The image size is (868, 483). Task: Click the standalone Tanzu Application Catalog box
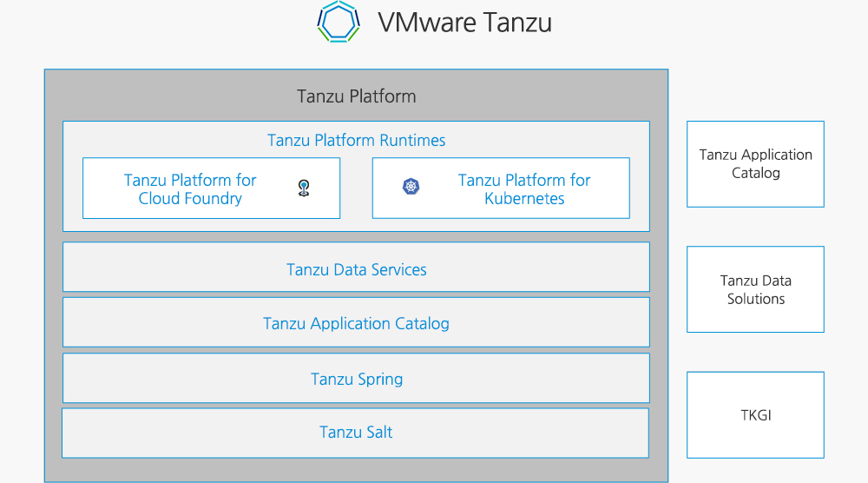coord(756,164)
